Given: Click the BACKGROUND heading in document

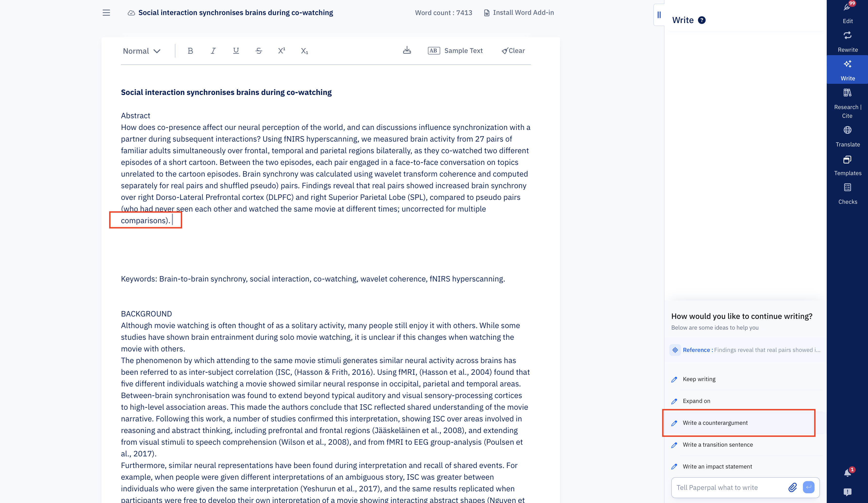Looking at the screenshot, I should 146,314.
